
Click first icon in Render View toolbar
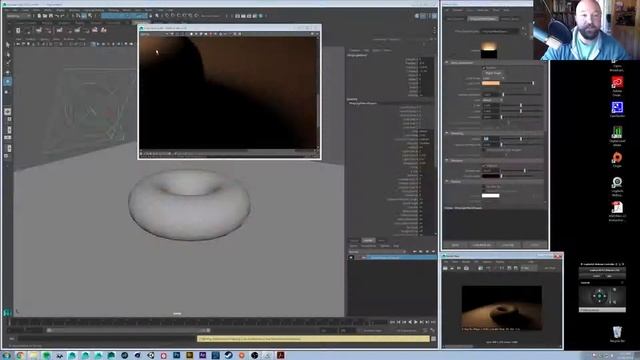[445, 268]
